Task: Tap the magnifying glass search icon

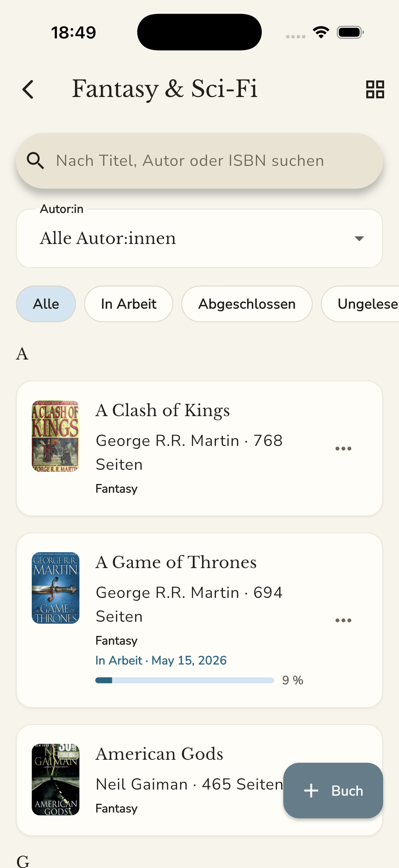Action: tap(35, 161)
